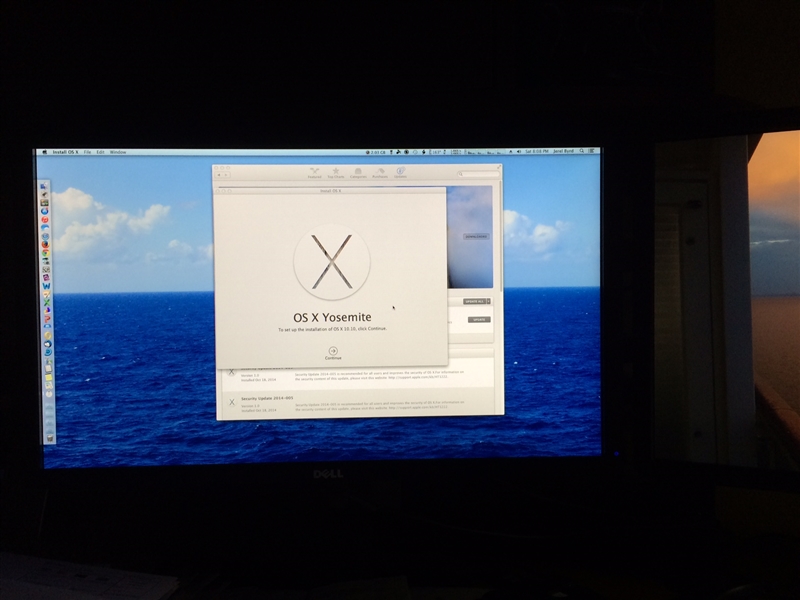Click the Spotlight search icon in menu bar
The width and height of the screenshot is (800, 600).
pos(582,152)
